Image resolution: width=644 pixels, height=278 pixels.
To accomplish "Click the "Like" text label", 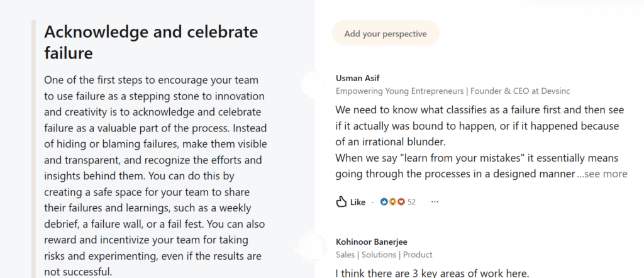I will (x=358, y=202).
